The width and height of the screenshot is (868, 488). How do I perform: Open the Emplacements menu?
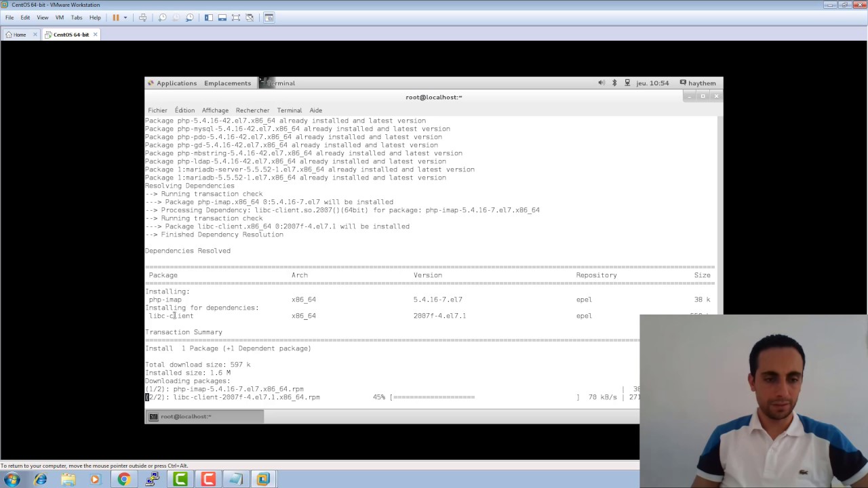(x=227, y=83)
